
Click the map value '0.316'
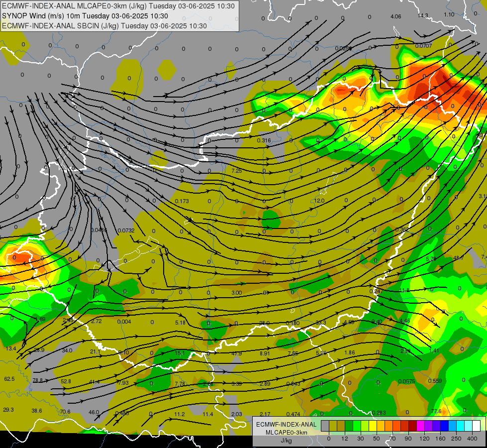tap(264, 140)
